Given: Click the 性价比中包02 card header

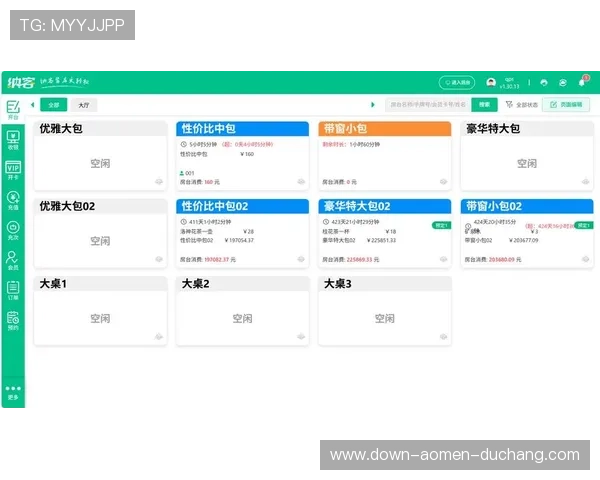Looking at the screenshot, I should pyautogui.click(x=243, y=206).
